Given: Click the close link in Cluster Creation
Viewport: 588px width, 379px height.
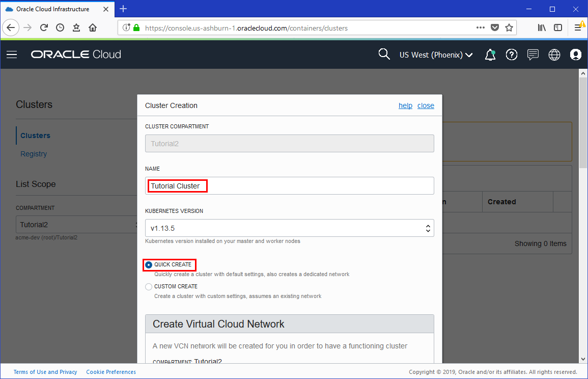Looking at the screenshot, I should click(426, 105).
